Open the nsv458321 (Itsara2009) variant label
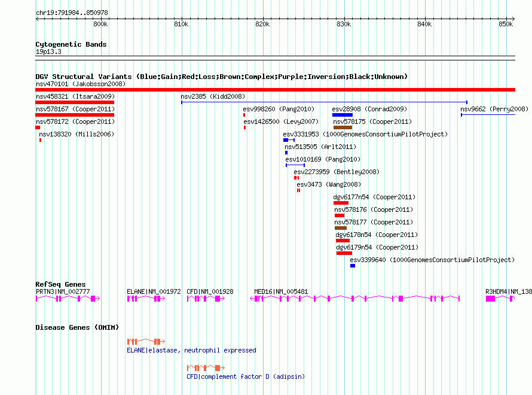 coord(75,96)
